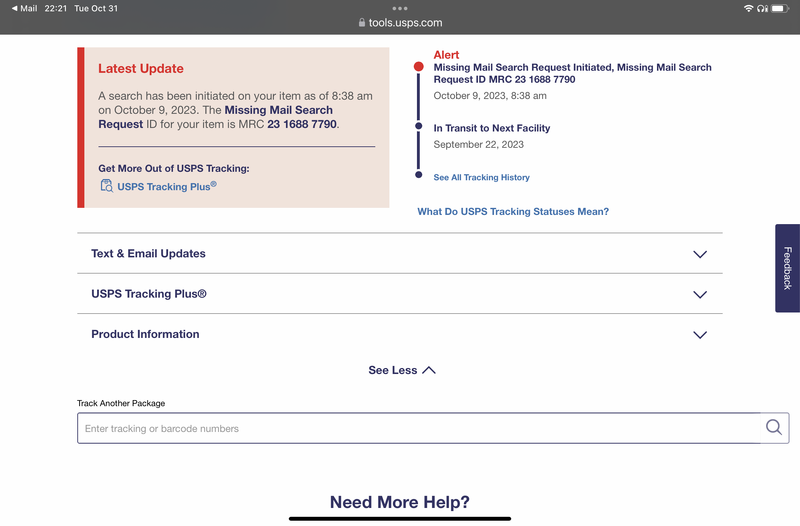Image resolution: width=800 pixels, height=526 pixels.
Task: Click the padlock icon next to the URL
Action: coord(361,23)
